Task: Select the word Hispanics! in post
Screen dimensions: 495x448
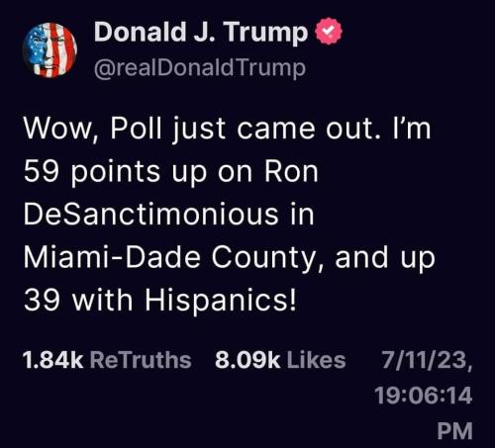Action: 221,301
